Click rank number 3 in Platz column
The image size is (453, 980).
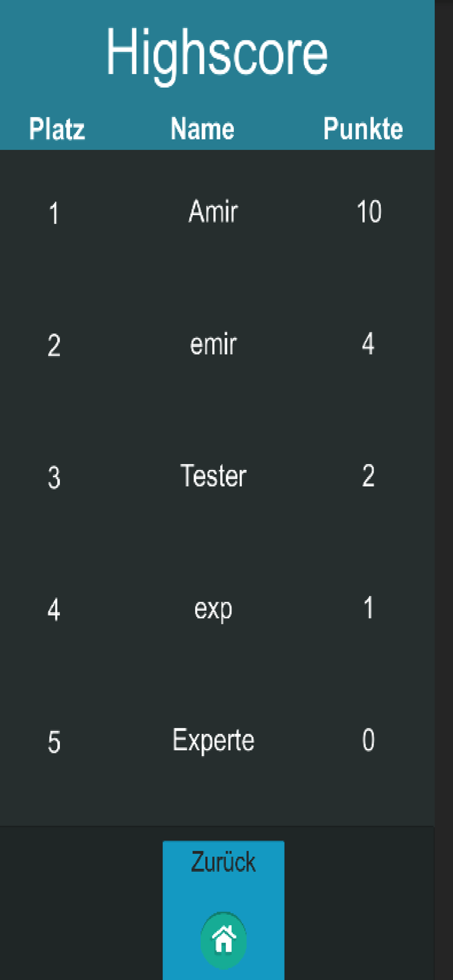pyautogui.click(x=54, y=478)
